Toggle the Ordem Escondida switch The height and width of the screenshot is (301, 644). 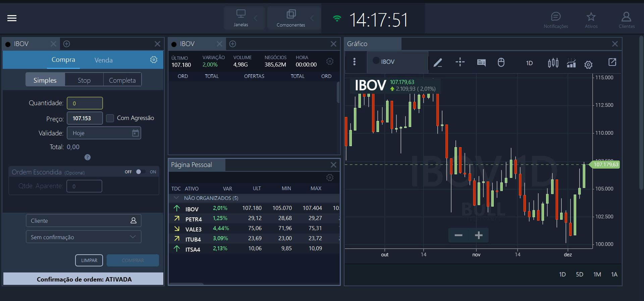click(x=141, y=172)
